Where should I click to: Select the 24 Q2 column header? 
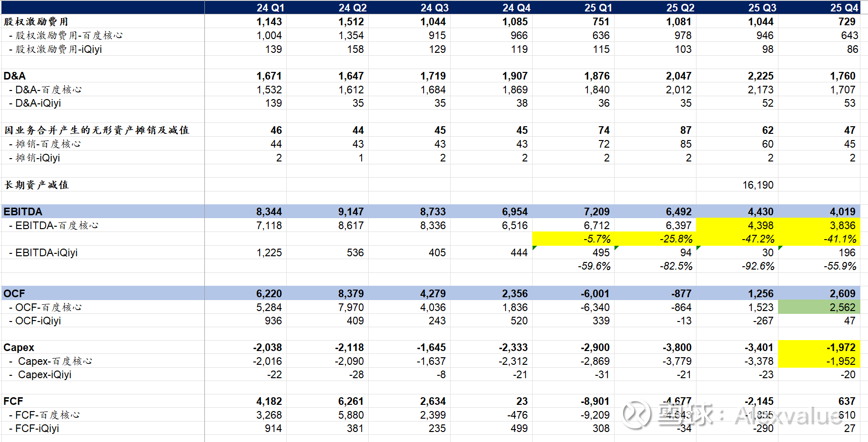click(x=352, y=8)
